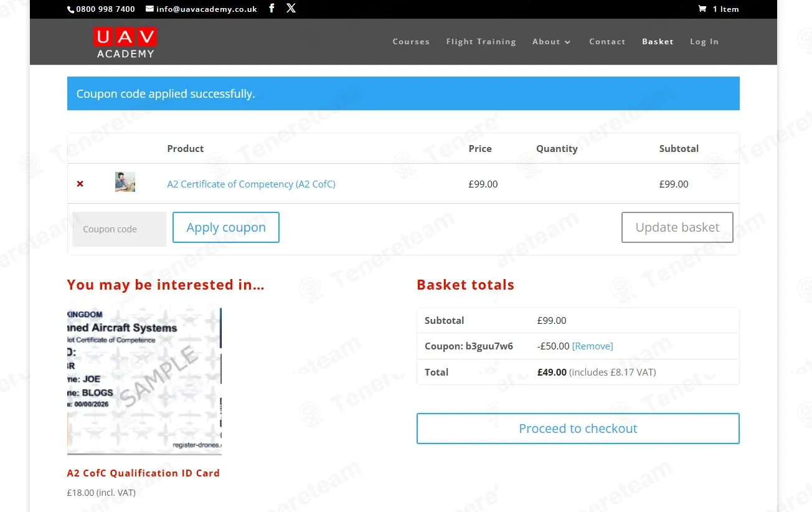Image resolution: width=812 pixels, height=512 pixels.
Task: Click the '-£50.00' coupon discount value
Action: [x=553, y=346]
